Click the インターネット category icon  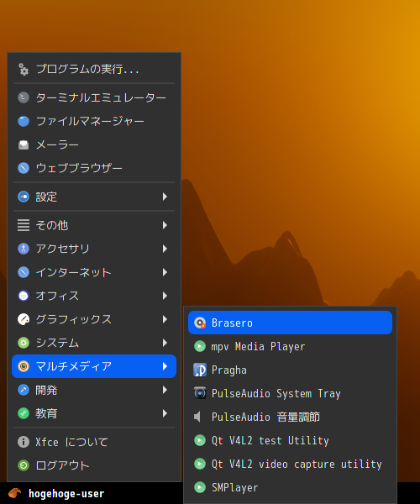(x=24, y=272)
